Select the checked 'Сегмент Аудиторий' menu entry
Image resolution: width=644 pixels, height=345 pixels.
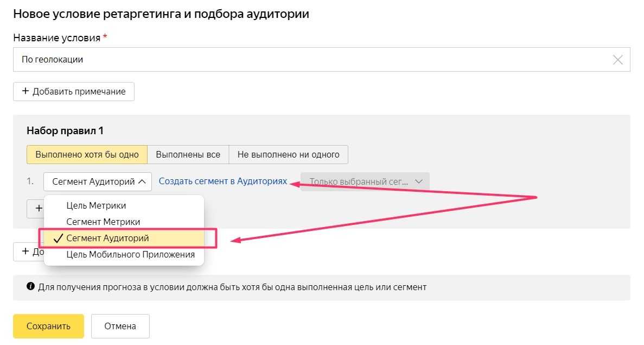coord(107,238)
